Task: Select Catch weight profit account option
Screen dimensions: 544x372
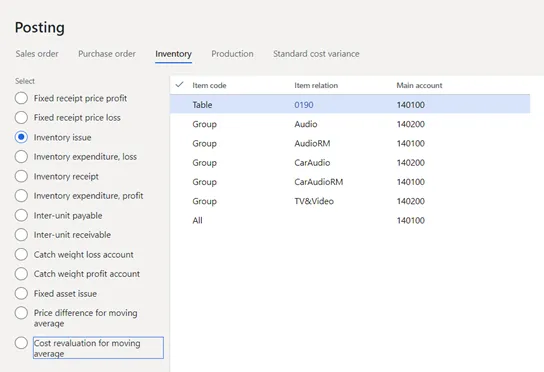Action: 21,274
